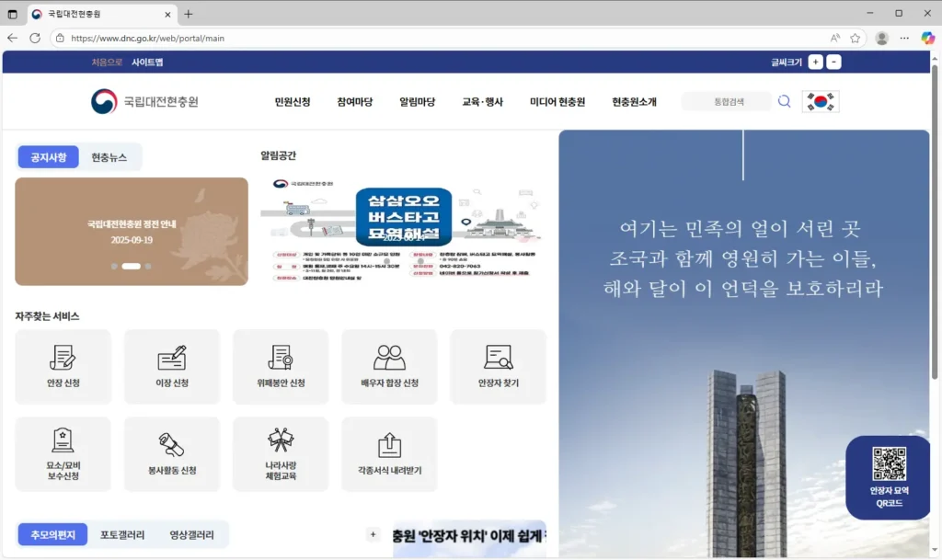Open the Korean flag language selector

point(820,101)
